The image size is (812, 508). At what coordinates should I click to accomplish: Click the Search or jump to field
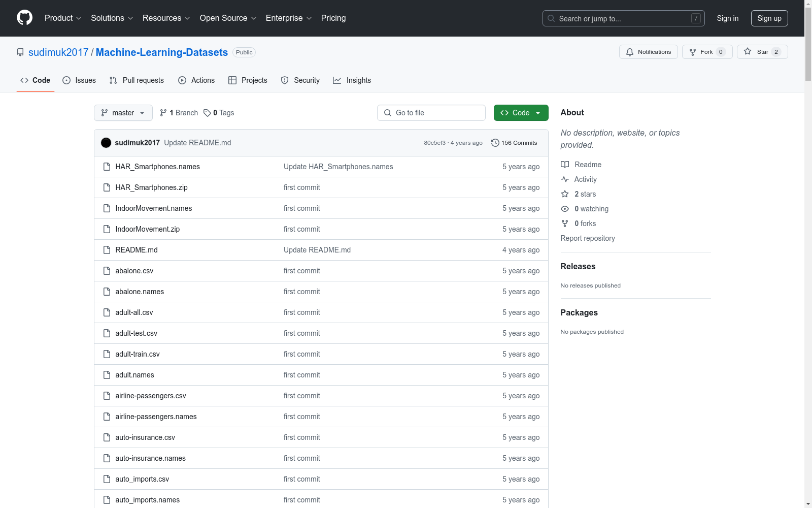623,18
